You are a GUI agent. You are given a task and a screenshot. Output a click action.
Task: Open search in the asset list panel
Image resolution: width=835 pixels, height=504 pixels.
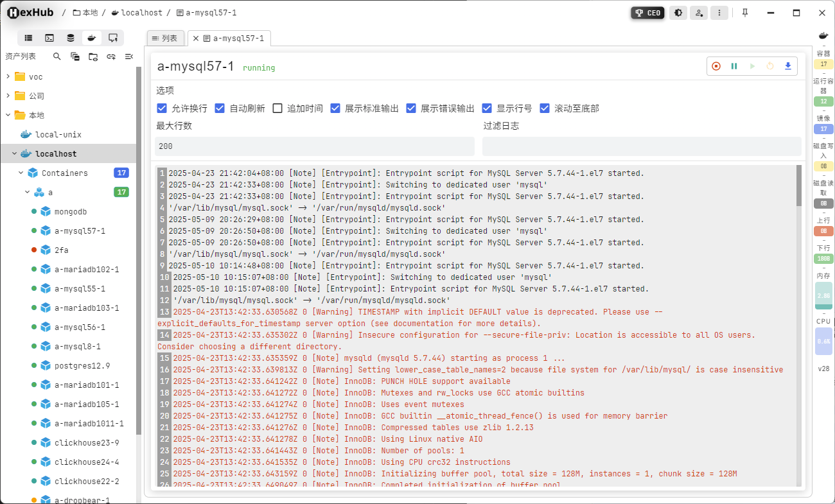(x=57, y=56)
